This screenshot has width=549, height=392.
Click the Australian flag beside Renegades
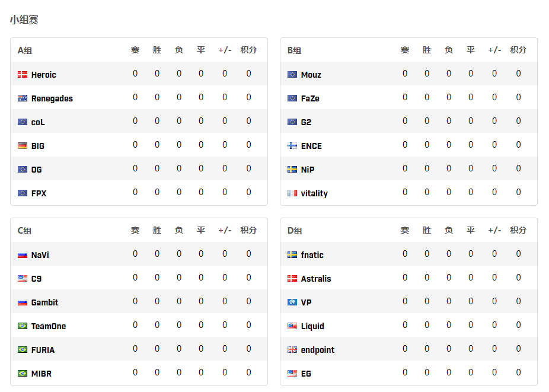[x=23, y=98]
